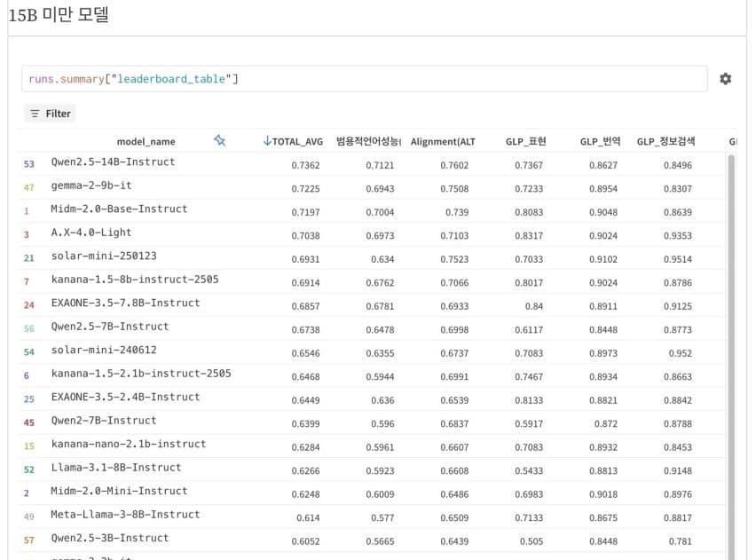The height and width of the screenshot is (560, 756).
Task: Click the 15B 미만 모델 heading
Action: pos(59,14)
